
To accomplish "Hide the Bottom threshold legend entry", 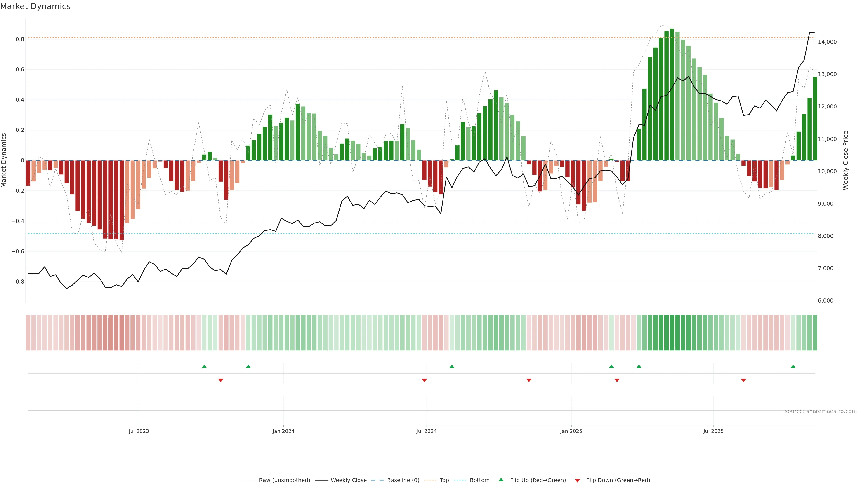I will tap(479, 480).
